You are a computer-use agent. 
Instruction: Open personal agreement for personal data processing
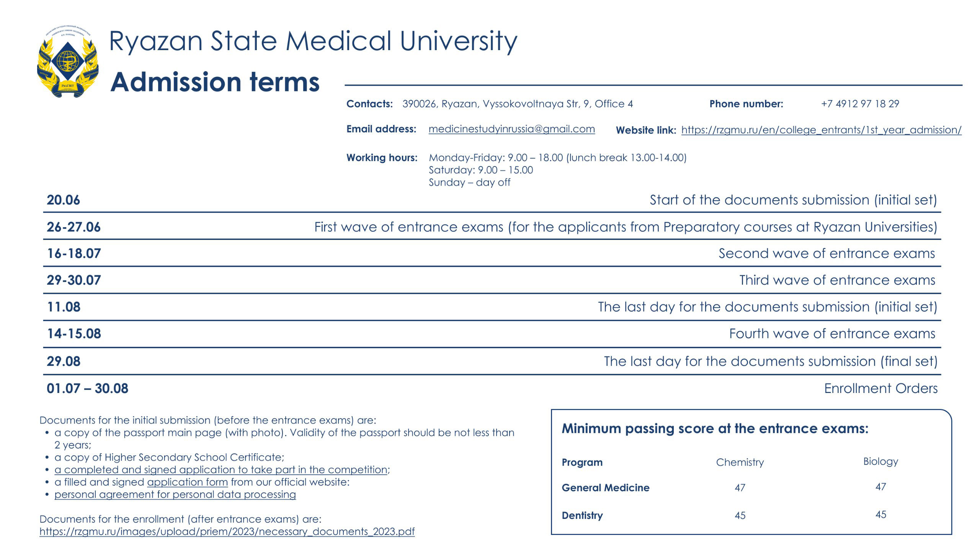pos(175,494)
